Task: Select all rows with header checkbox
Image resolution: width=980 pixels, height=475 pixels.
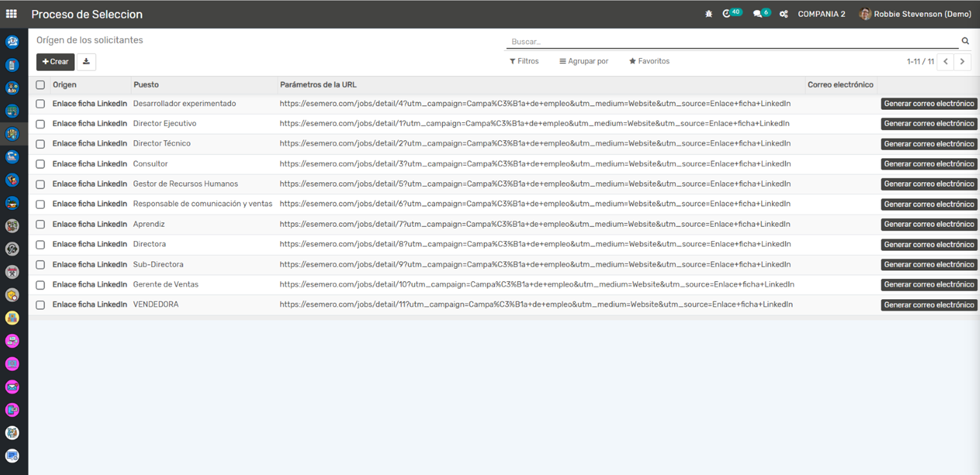Action: pyautogui.click(x=40, y=85)
